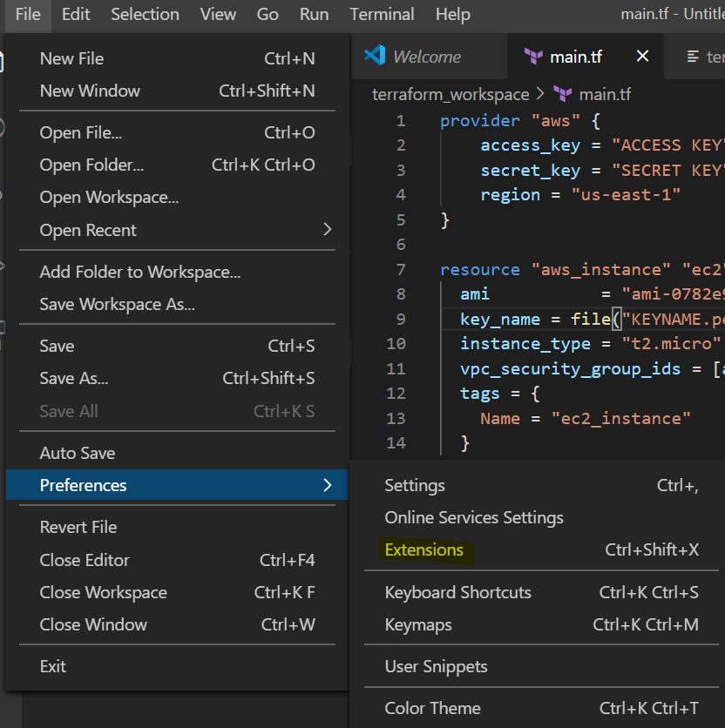The image size is (725, 728).
Task: Choose Close Workspace menu entry
Action: (177, 593)
